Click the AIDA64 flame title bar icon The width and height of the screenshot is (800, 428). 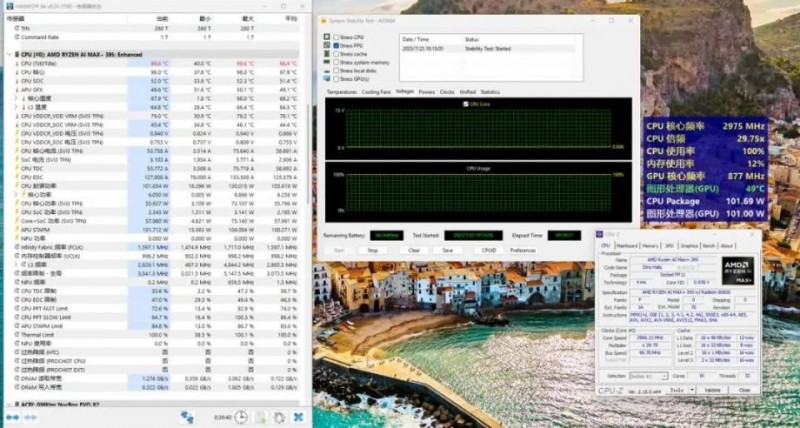point(323,20)
